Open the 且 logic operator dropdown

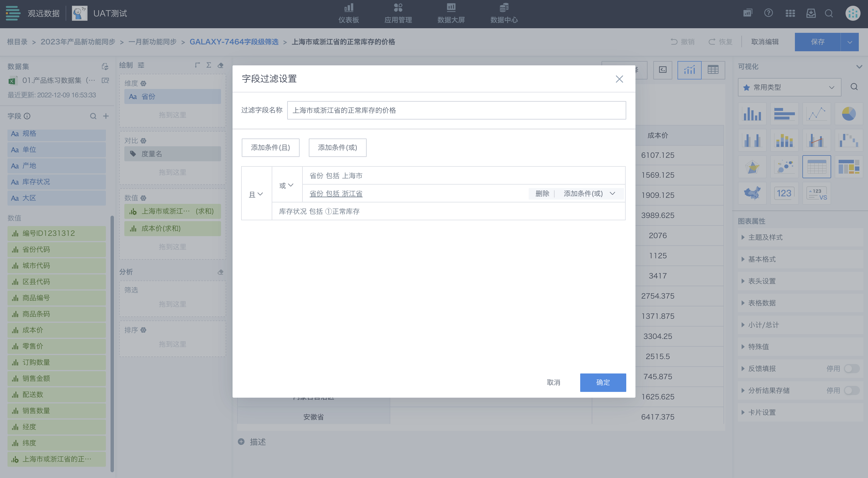[x=256, y=194]
